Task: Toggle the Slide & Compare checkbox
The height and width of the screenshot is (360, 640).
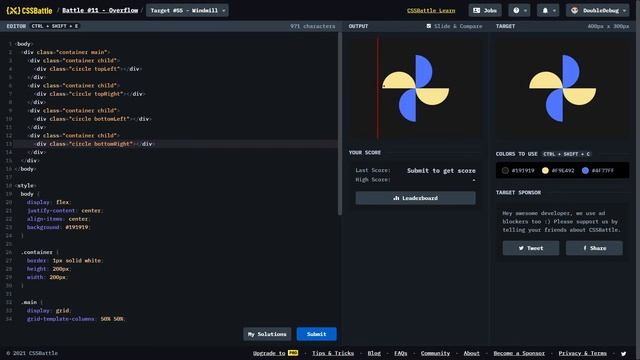Action: click(x=429, y=26)
